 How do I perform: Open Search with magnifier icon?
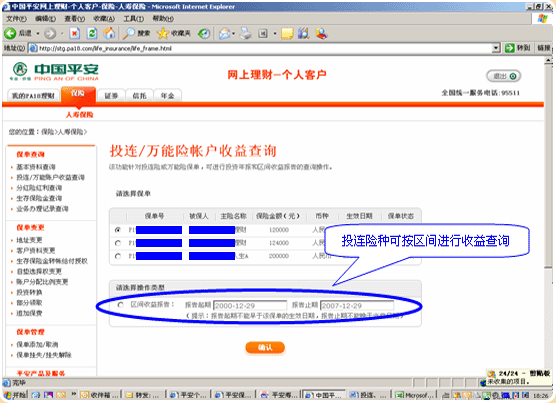(129, 33)
